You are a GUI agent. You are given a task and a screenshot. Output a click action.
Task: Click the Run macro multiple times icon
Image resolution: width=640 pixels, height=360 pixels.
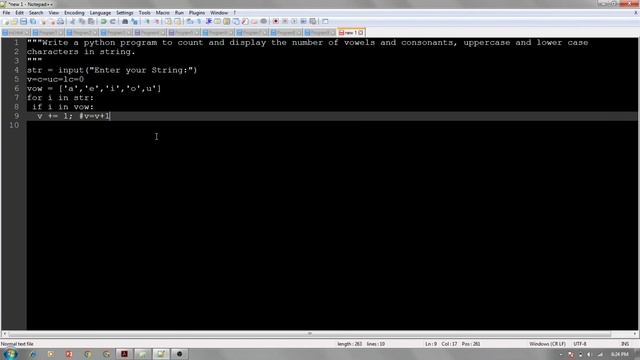(303, 21)
